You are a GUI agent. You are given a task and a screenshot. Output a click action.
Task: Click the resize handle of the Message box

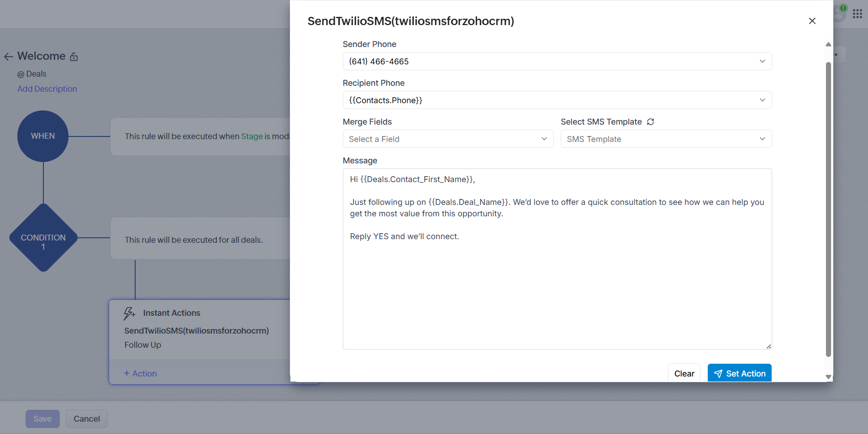[x=768, y=346]
